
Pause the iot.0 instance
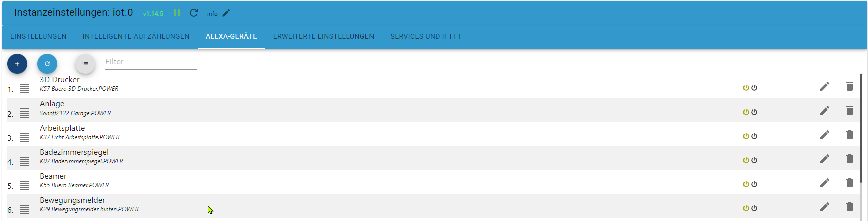pyautogui.click(x=177, y=13)
